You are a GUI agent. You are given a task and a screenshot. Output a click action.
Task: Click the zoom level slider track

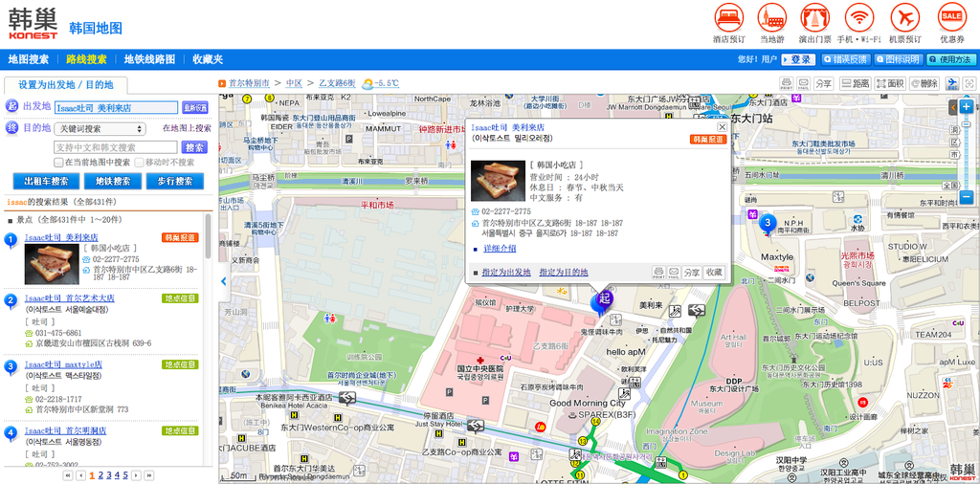(x=967, y=152)
